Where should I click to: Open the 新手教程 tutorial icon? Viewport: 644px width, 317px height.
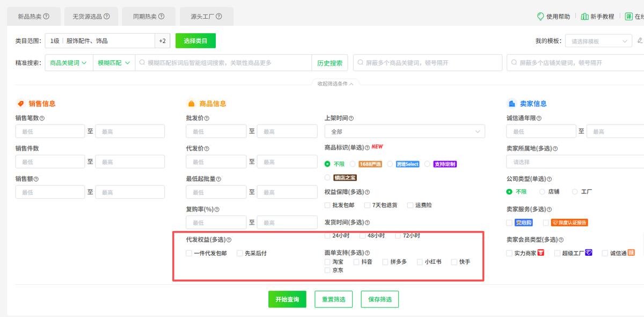(586, 16)
